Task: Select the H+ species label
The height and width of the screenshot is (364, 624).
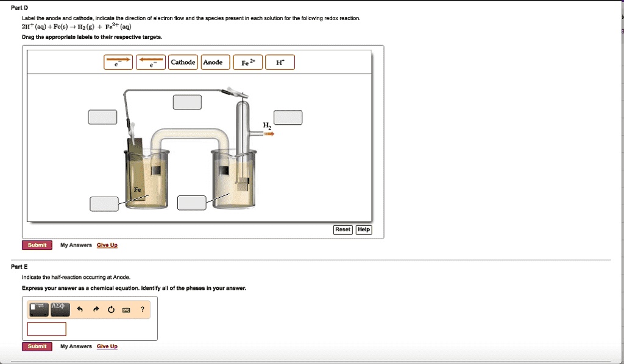Action: [x=279, y=61]
